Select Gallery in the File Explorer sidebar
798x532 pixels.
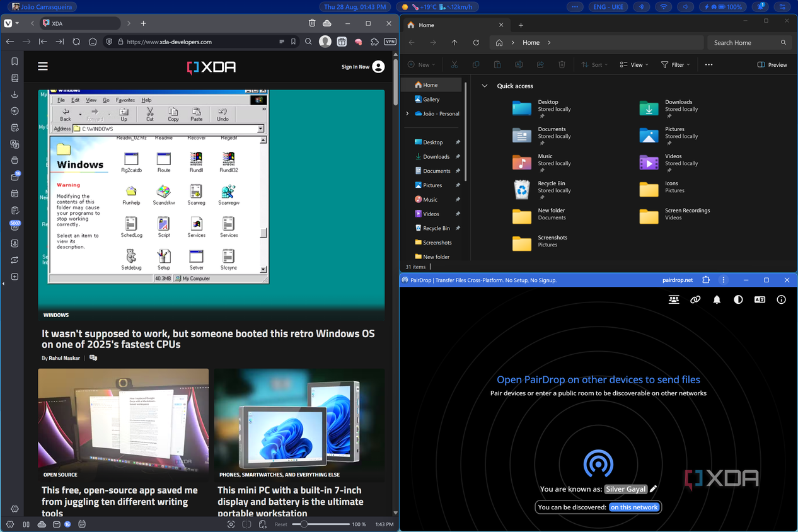(x=431, y=99)
